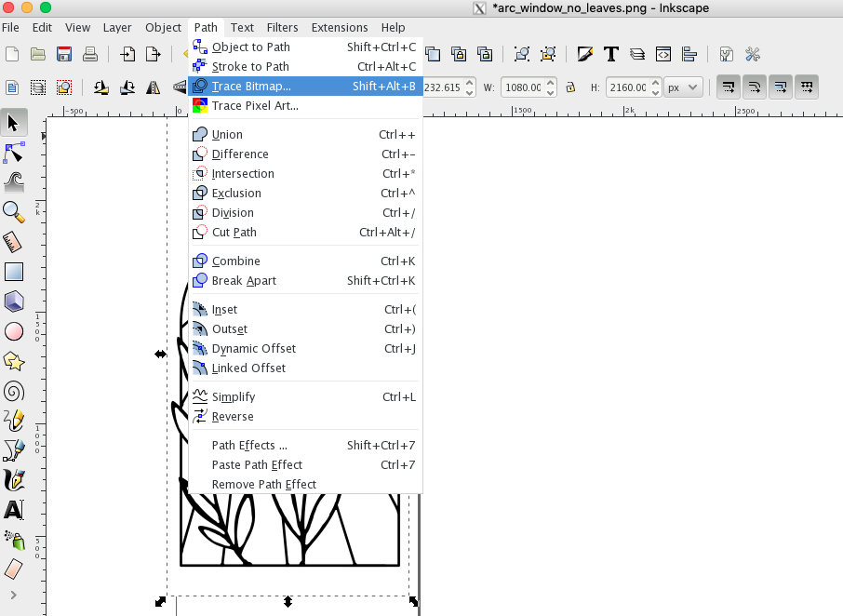Open the XML editor
Viewport: 843px width, 616px height.
click(663, 53)
